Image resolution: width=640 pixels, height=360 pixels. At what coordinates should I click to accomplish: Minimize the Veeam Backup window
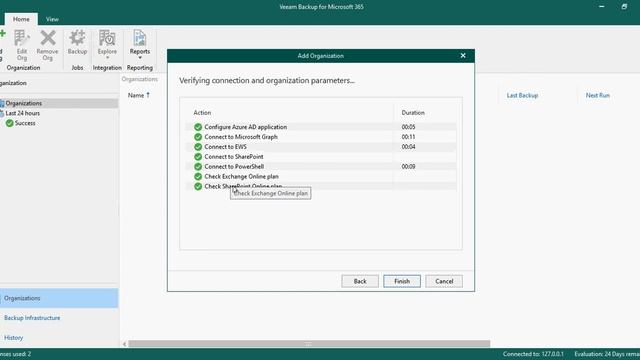(602, 7)
